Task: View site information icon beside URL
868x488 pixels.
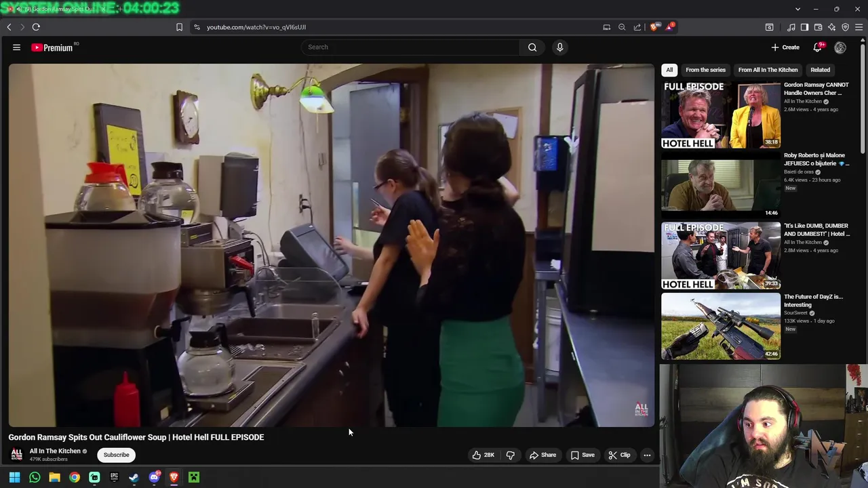Action: [197, 27]
